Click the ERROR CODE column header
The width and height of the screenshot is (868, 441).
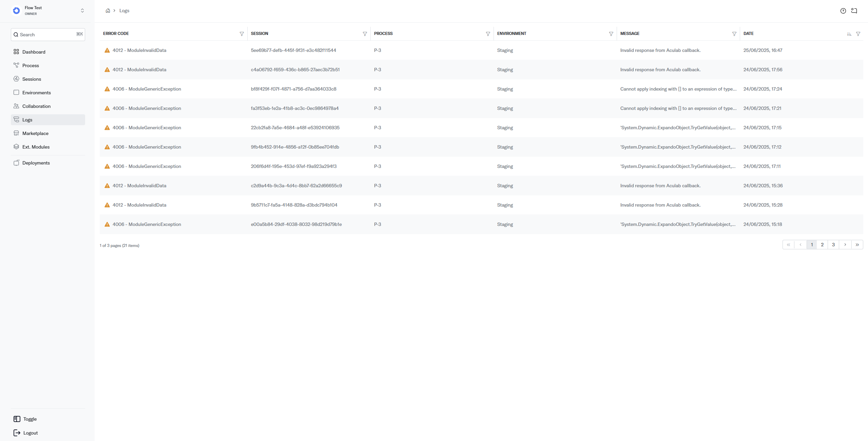116,34
